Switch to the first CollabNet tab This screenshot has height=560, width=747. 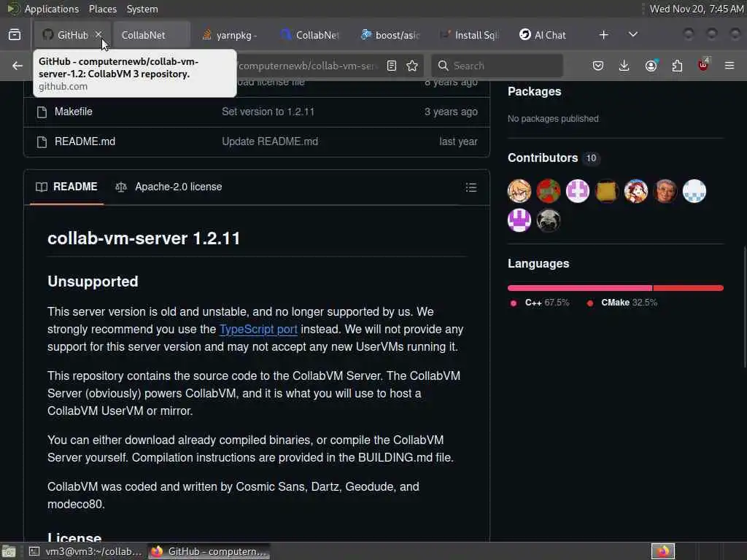pos(152,35)
